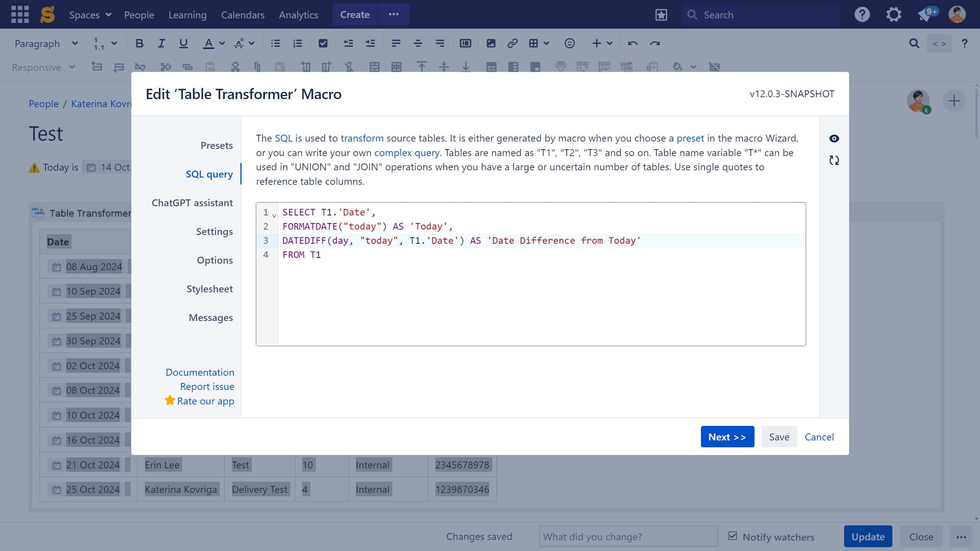Click the Next >> button
The image size is (980, 551).
click(727, 437)
